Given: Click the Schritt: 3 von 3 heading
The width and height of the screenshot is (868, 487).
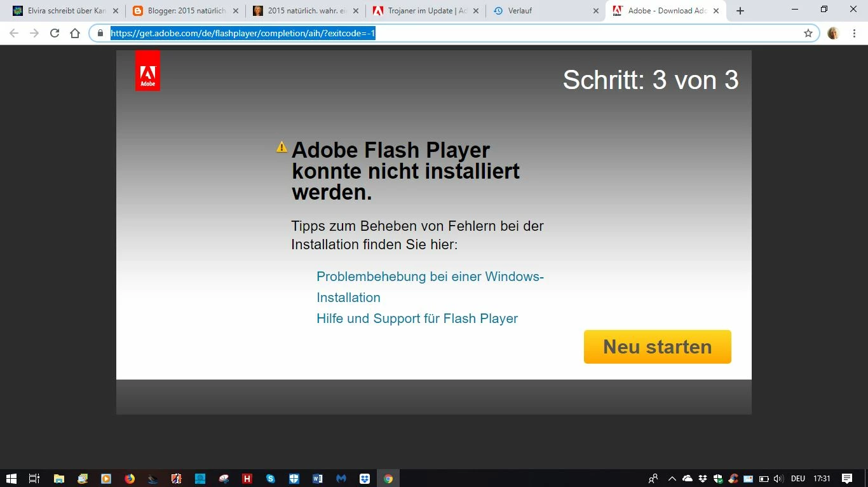Looking at the screenshot, I should coord(651,80).
